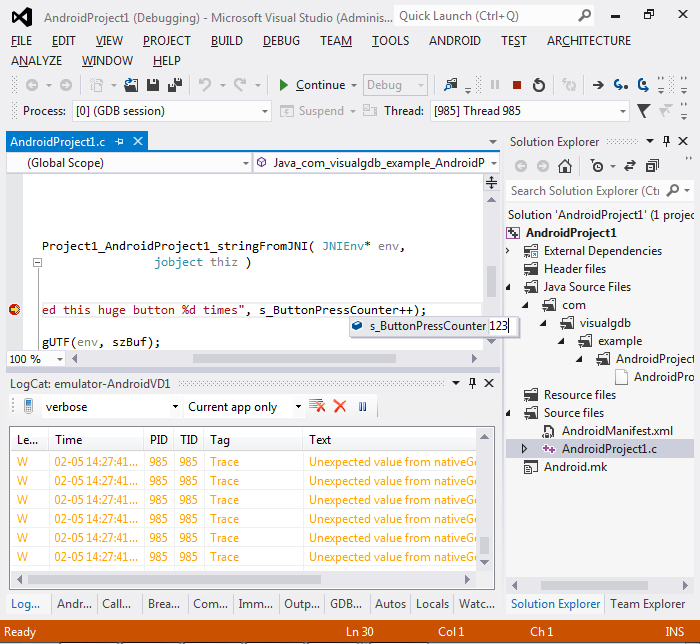The width and height of the screenshot is (700, 644).
Task: Open the Process GDB session dropdown
Action: [264, 111]
